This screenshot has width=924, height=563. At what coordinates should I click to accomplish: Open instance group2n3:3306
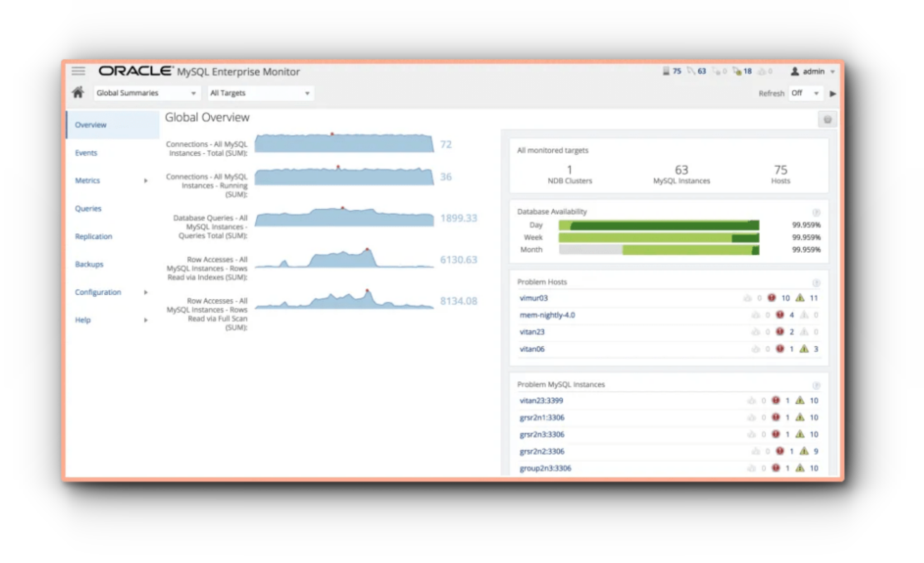coord(545,468)
